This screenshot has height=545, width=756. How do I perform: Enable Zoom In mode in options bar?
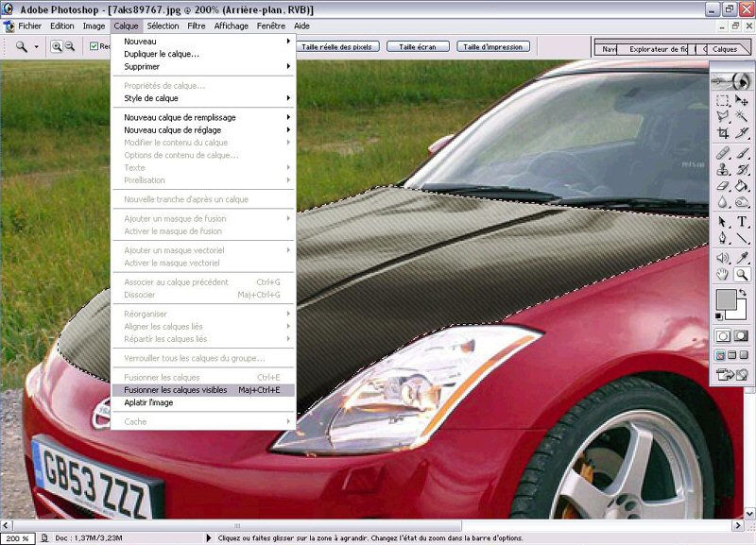(x=57, y=46)
